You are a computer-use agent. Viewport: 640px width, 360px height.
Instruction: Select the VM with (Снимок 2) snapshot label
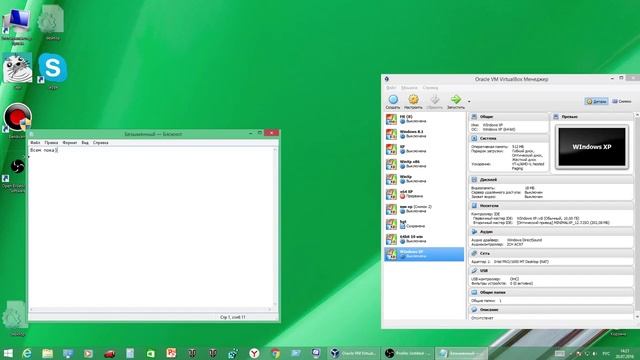pyautogui.click(x=424, y=209)
